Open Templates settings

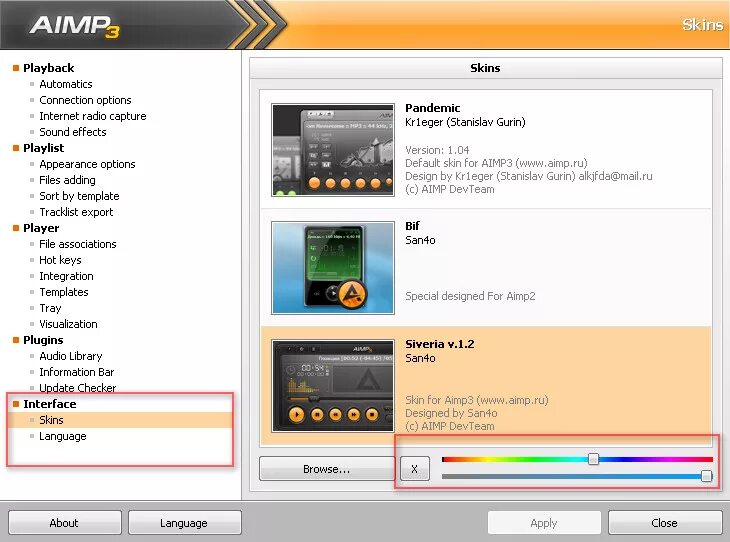[x=64, y=292]
